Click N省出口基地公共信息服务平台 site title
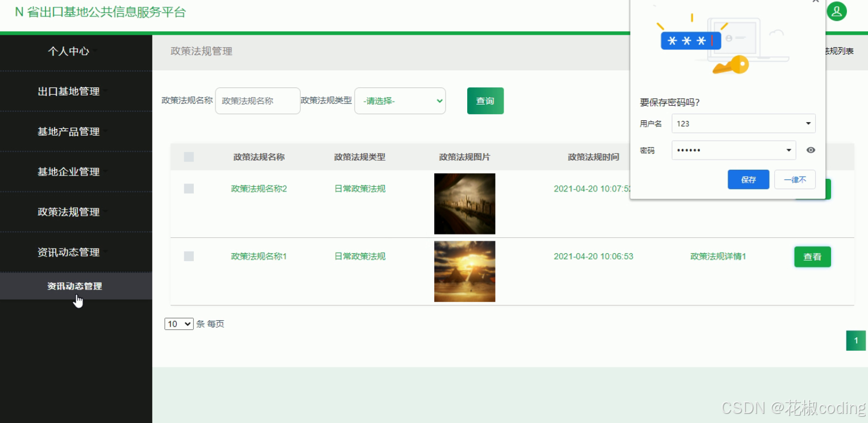 101,12
